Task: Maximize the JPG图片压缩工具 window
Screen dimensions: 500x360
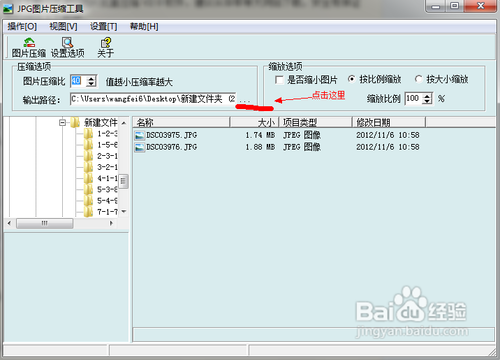Action: (x=454, y=6)
